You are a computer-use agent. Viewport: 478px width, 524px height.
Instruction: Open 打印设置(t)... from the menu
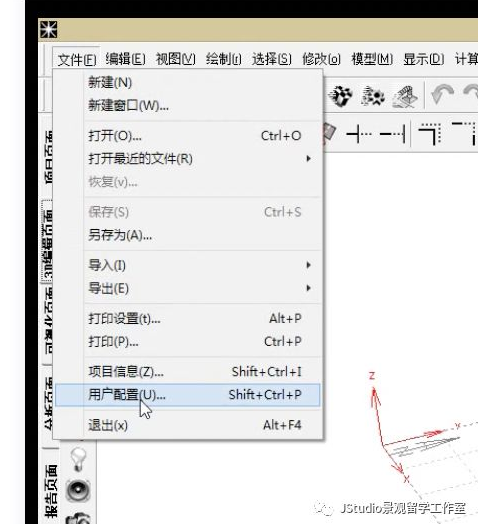tap(188, 318)
